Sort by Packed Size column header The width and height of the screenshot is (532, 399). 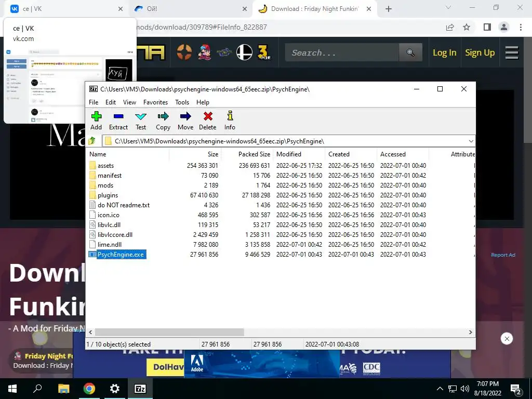[247, 154]
